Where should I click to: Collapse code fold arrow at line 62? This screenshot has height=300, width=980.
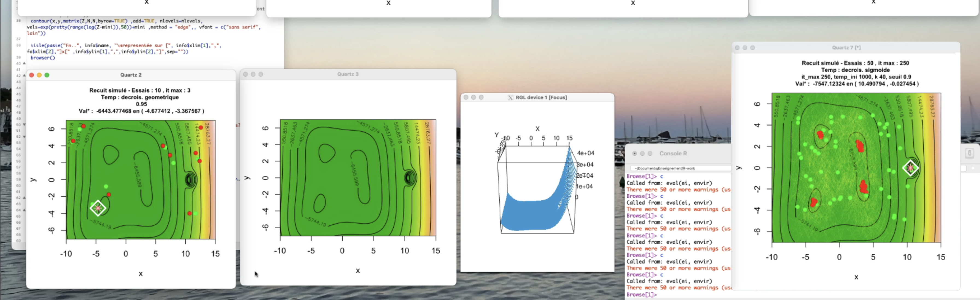point(24,198)
